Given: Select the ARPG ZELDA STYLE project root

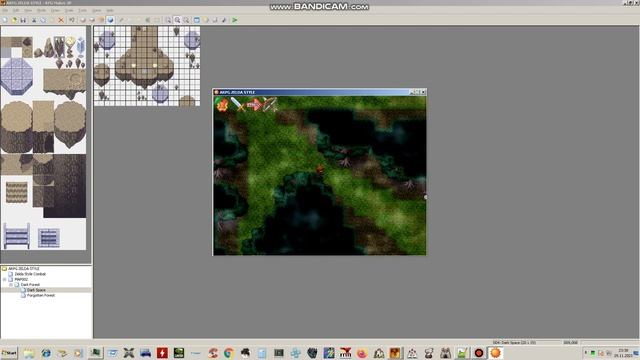Looking at the screenshot, I should coord(24,269).
